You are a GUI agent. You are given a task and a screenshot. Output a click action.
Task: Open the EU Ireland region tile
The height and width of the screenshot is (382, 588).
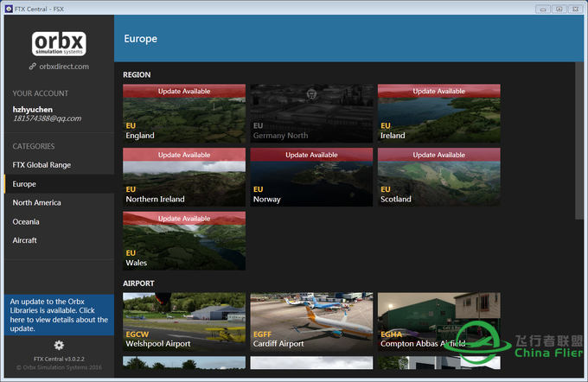(x=438, y=113)
